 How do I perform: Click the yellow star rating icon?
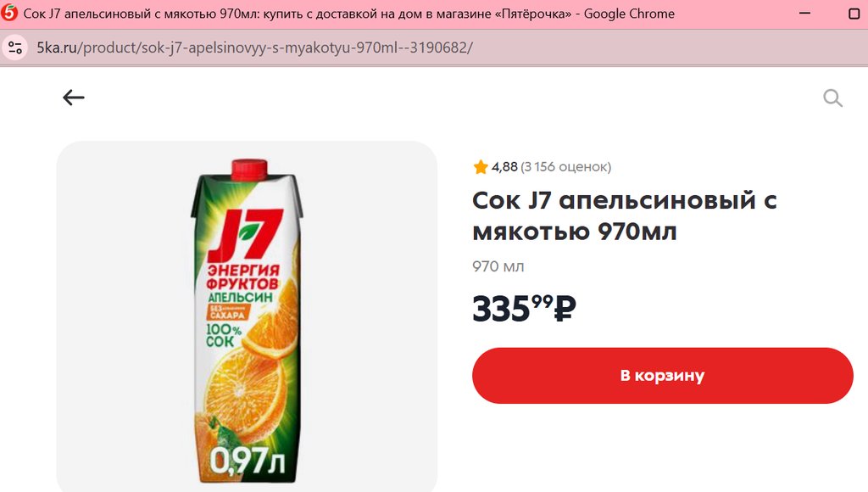(x=481, y=167)
